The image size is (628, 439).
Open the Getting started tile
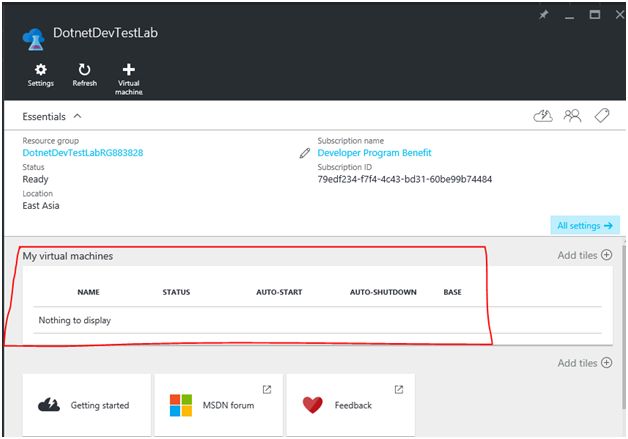click(87, 405)
